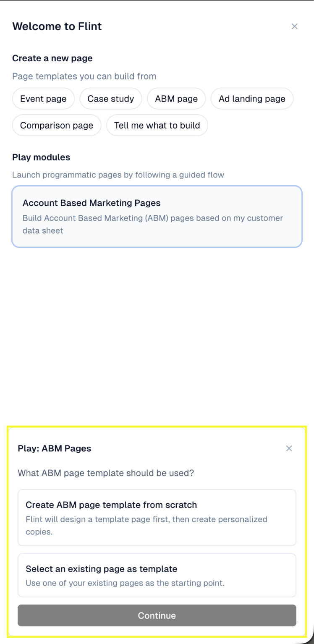Image resolution: width=314 pixels, height=644 pixels.
Task: Select the Event page template
Action: tap(43, 99)
